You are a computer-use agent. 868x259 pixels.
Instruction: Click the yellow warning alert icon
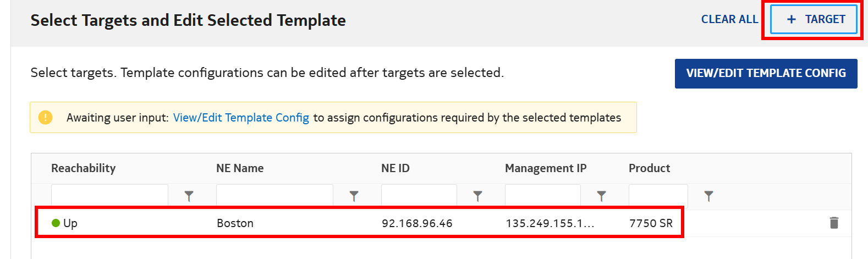45,117
